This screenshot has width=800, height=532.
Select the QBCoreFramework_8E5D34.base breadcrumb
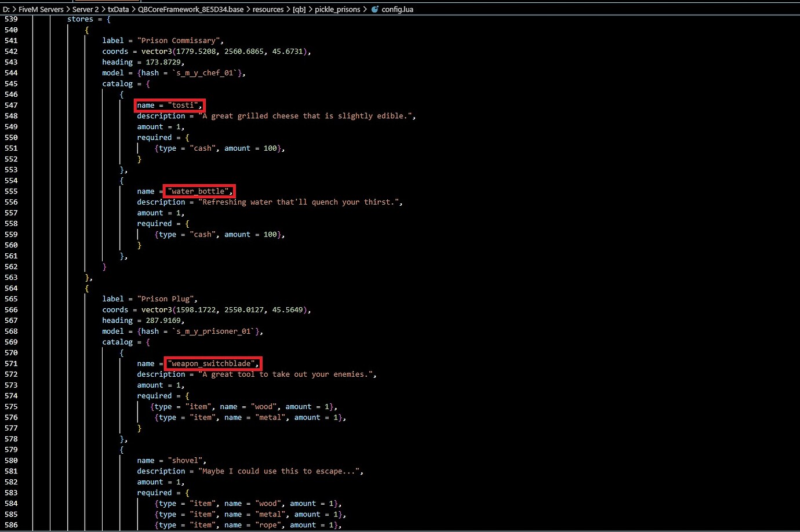191,9
